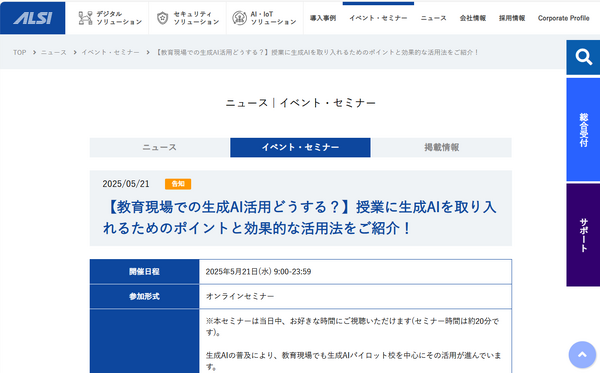Click the 参加形式 table header cell
This screenshot has width=600, height=373.
[x=144, y=296]
